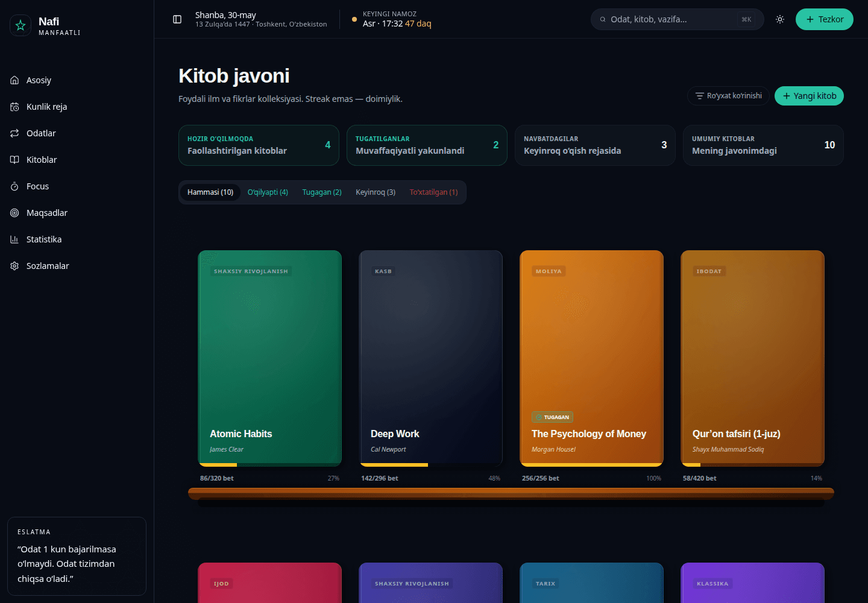Open the To'xtatilgan (1) tab

pos(434,192)
